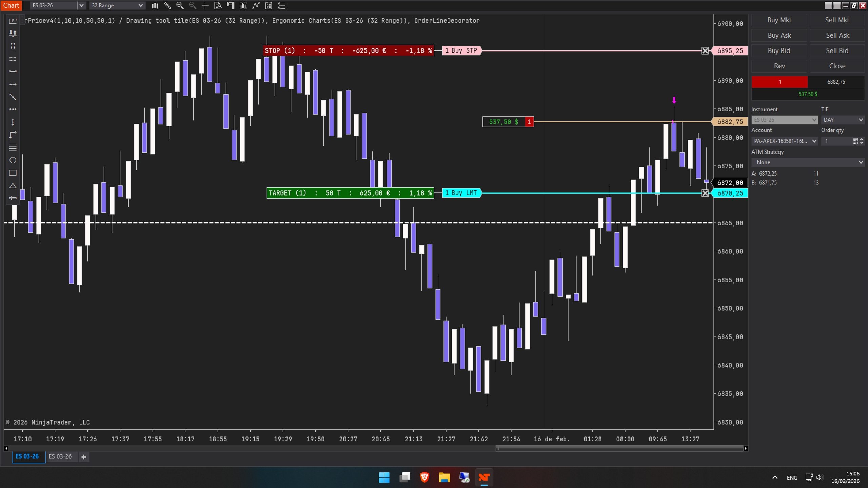
Task: Click the left scroll arrow under chart
Action: pos(6,448)
